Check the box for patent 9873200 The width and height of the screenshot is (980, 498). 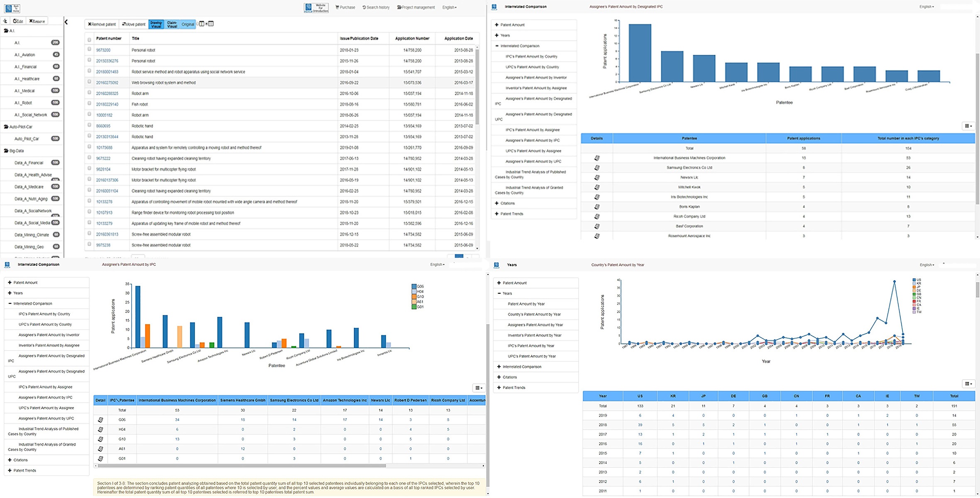(x=89, y=49)
